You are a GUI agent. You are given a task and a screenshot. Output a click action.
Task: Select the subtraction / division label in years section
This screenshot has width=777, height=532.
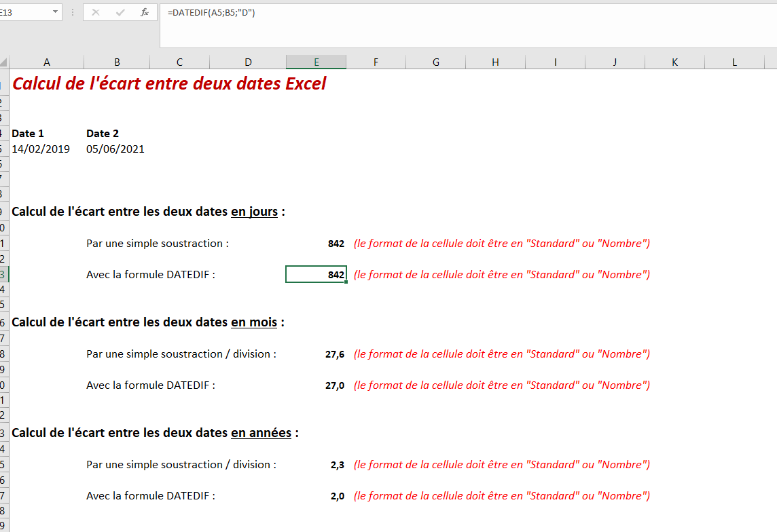(181, 465)
